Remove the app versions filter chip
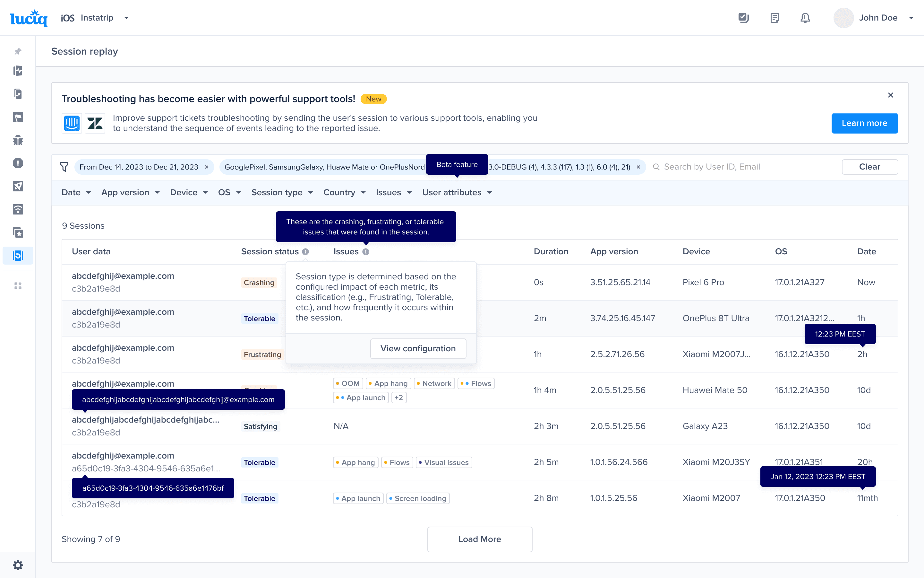This screenshot has width=924, height=578. [638, 167]
